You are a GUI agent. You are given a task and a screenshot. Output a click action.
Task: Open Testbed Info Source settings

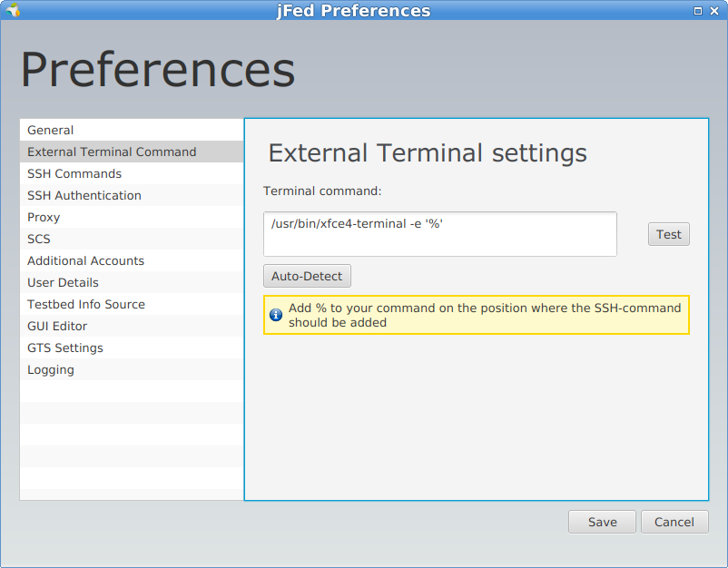click(x=132, y=305)
